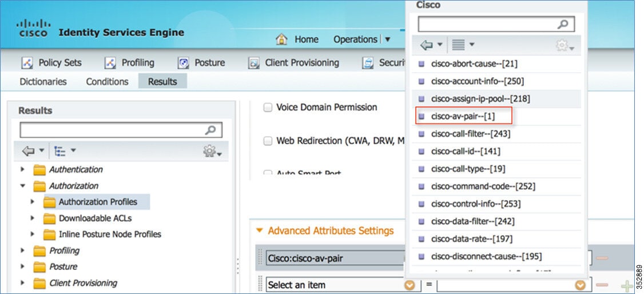Click the Results panel search magnifier icon

210,130
